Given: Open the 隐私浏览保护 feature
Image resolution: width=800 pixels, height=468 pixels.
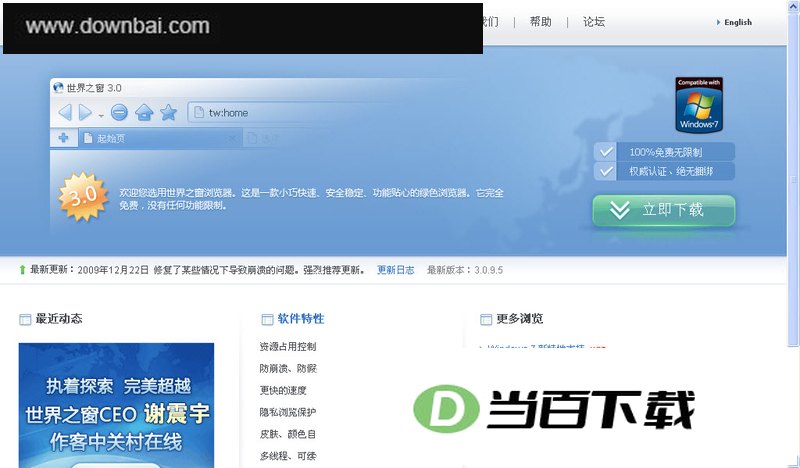Looking at the screenshot, I should point(288,412).
